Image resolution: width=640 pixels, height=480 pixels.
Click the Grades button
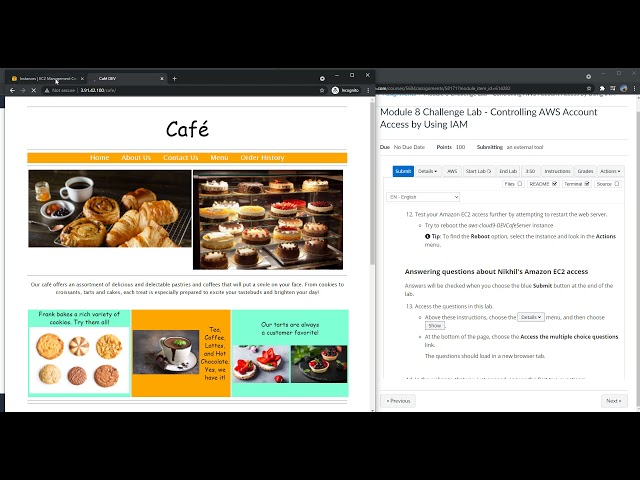(585, 171)
